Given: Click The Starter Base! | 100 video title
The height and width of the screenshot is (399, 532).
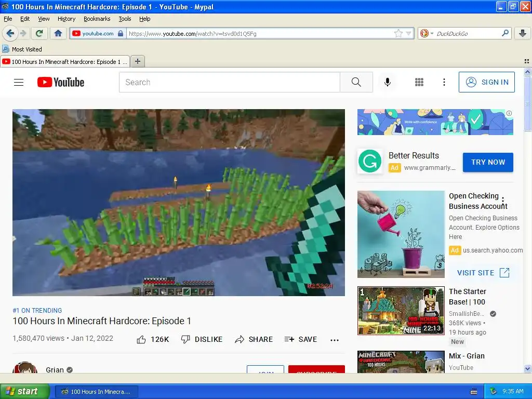Looking at the screenshot, I should [x=468, y=297].
